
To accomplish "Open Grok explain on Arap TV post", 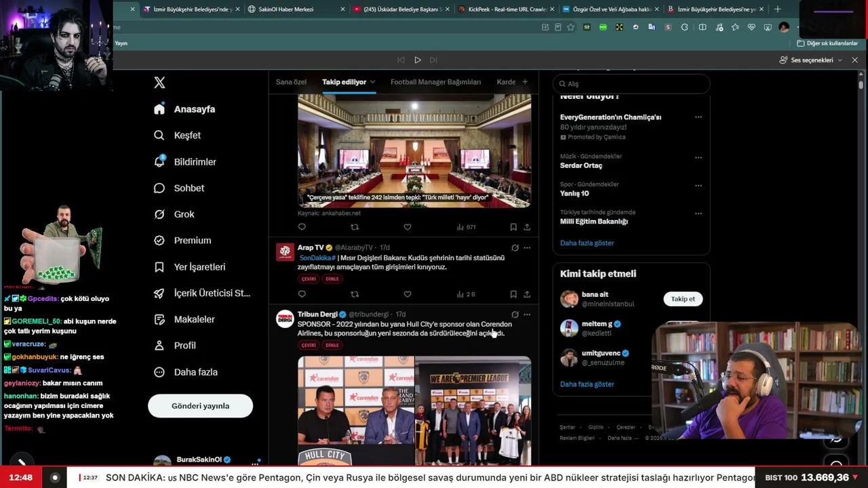I will [x=515, y=248].
